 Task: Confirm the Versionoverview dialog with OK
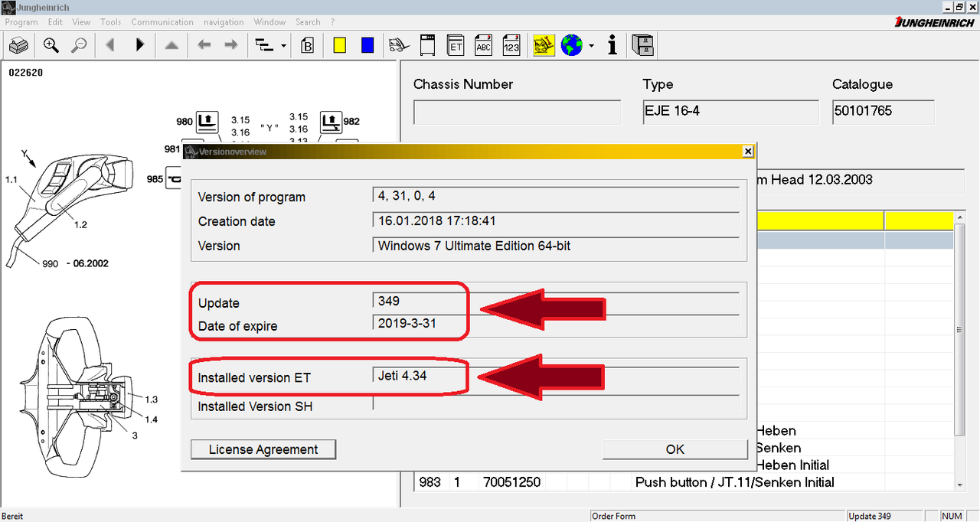675,449
